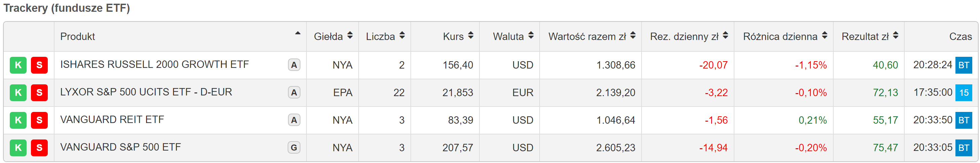Click the A badge next to VANGUARD REIT ETF

294,120
